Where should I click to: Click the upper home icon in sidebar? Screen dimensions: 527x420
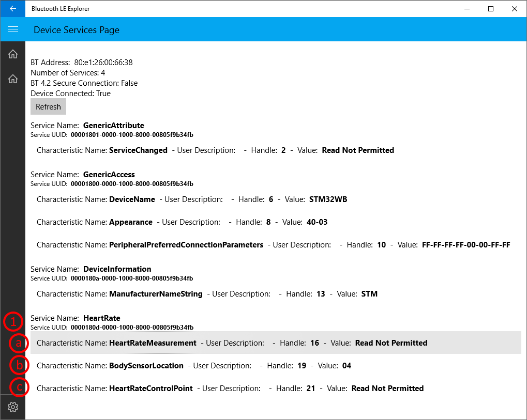click(x=13, y=54)
